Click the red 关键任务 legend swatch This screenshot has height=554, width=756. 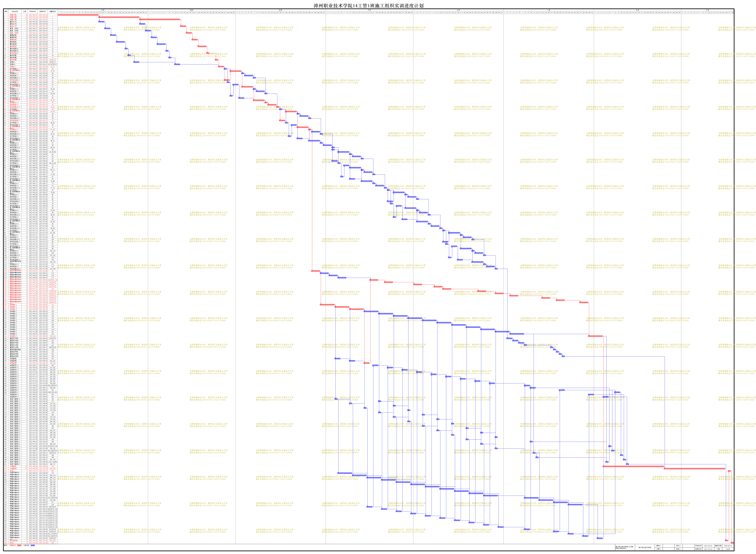pos(19,545)
